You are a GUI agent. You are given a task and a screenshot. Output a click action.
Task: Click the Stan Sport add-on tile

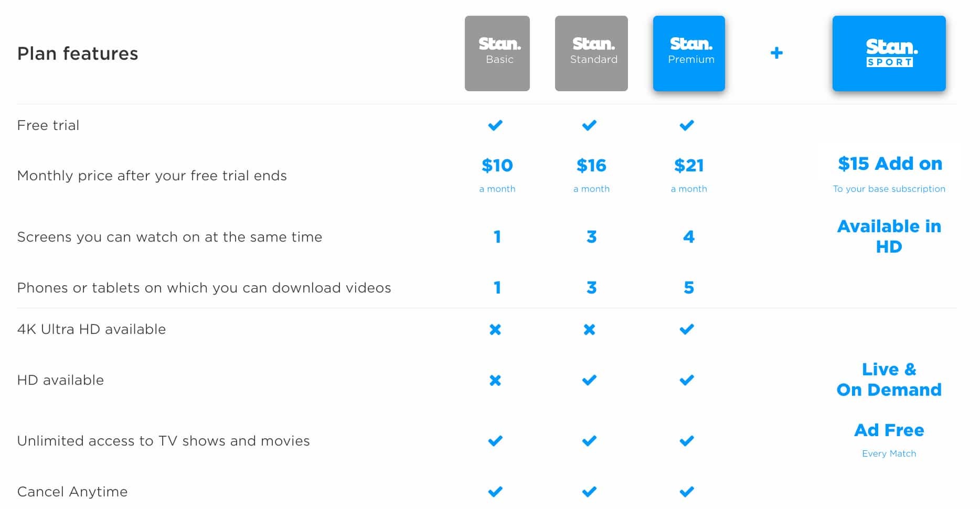click(889, 53)
